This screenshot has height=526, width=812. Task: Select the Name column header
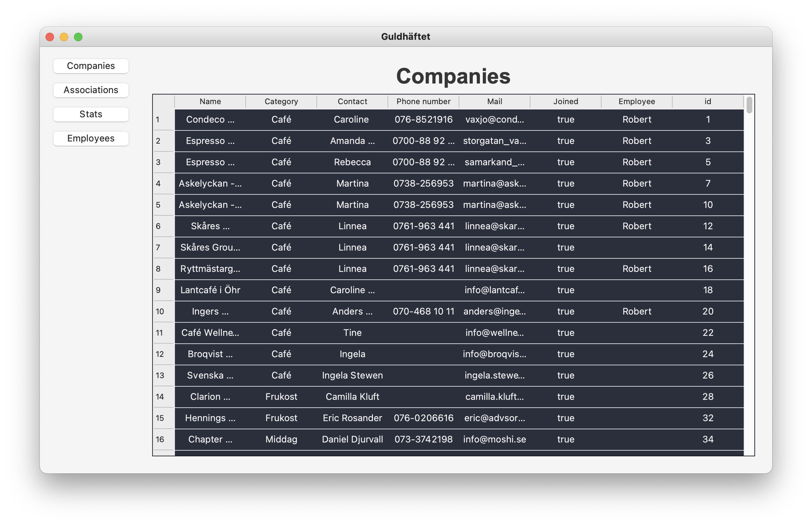click(210, 102)
